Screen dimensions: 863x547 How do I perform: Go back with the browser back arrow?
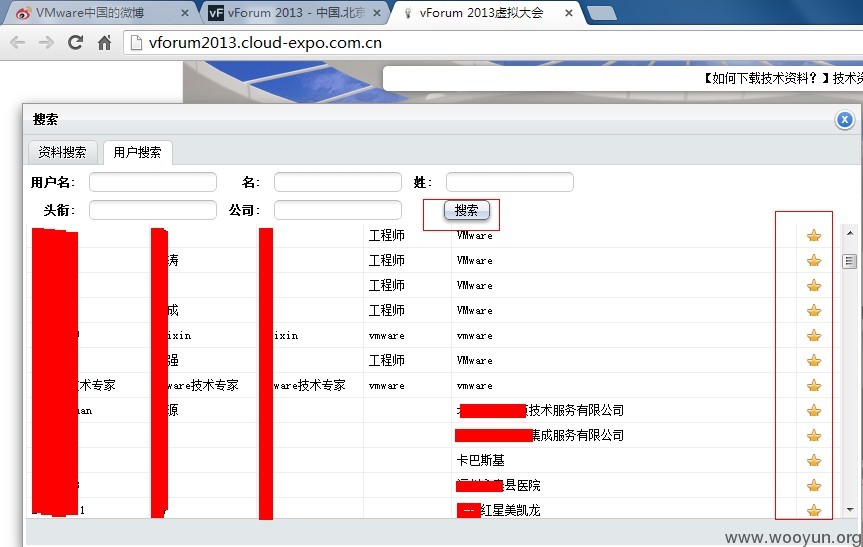tap(18, 42)
